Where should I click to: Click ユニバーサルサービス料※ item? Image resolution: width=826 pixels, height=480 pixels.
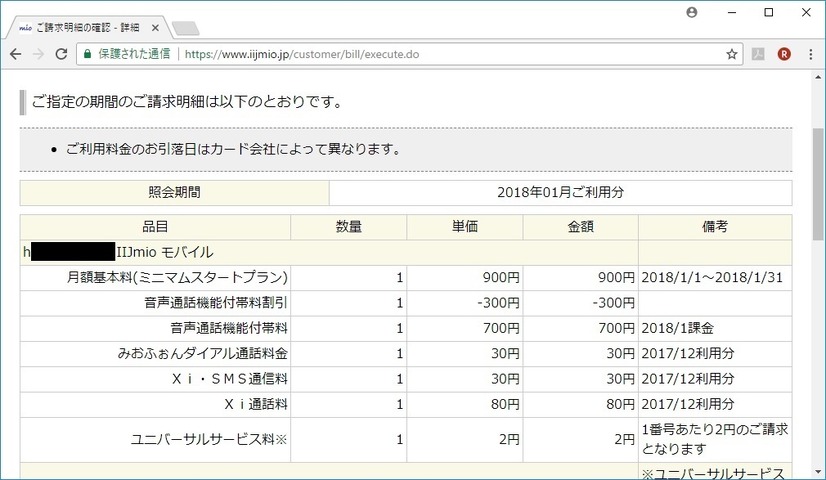click(209, 439)
